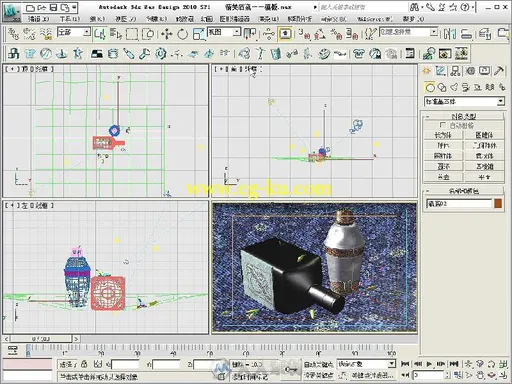Select the Cameras create category icon
The width and height of the screenshot is (512, 384).
(466, 87)
